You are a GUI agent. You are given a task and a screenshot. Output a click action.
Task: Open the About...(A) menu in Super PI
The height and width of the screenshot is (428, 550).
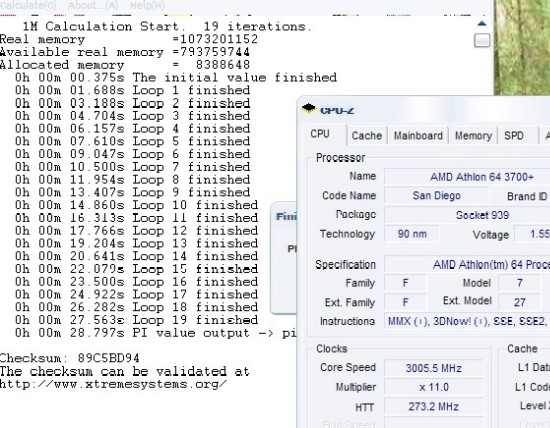coord(93,5)
